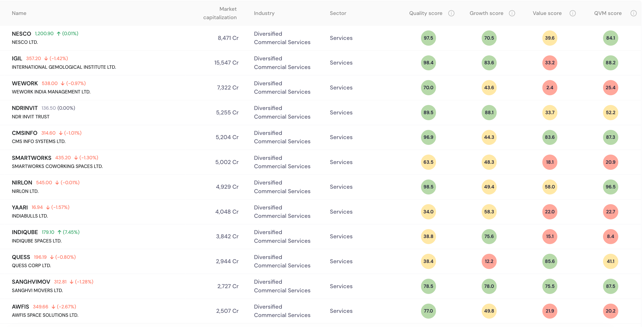Sort by Market capitalization column header
The width and height of the screenshot is (644, 327).
[x=220, y=13]
